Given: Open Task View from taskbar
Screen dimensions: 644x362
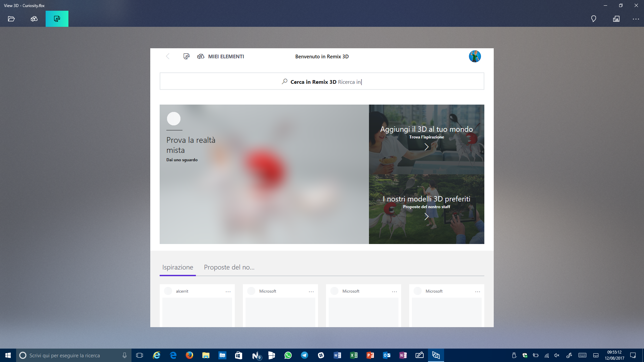Looking at the screenshot, I should pyautogui.click(x=140, y=355).
